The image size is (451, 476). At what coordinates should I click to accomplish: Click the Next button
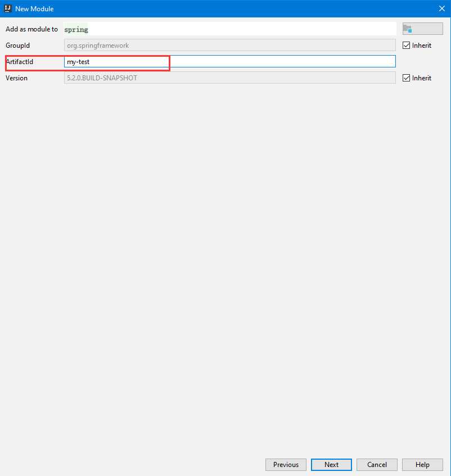331,464
